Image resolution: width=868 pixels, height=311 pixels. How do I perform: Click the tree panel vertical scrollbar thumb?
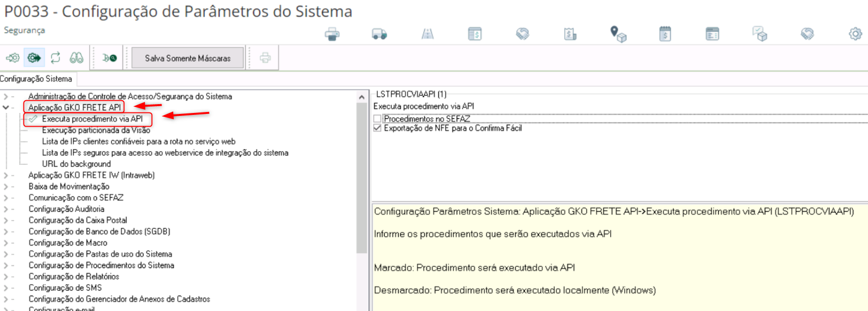coord(362,178)
